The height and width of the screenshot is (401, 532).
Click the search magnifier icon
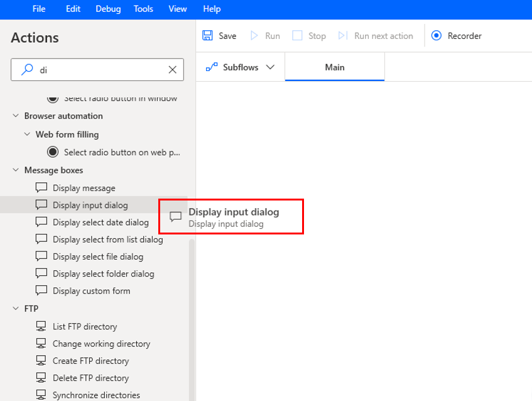click(27, 70)
